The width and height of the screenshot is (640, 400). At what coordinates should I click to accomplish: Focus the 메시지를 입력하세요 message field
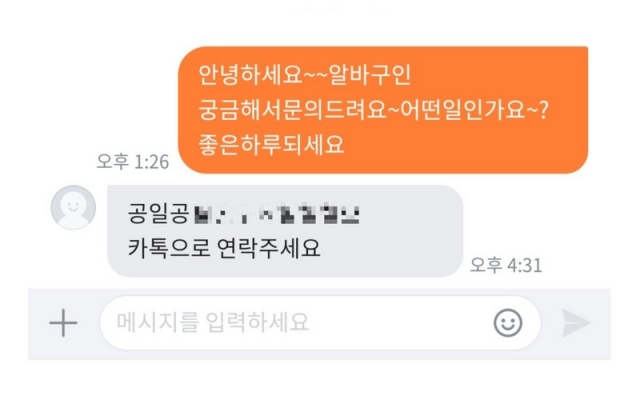point(320,323)
